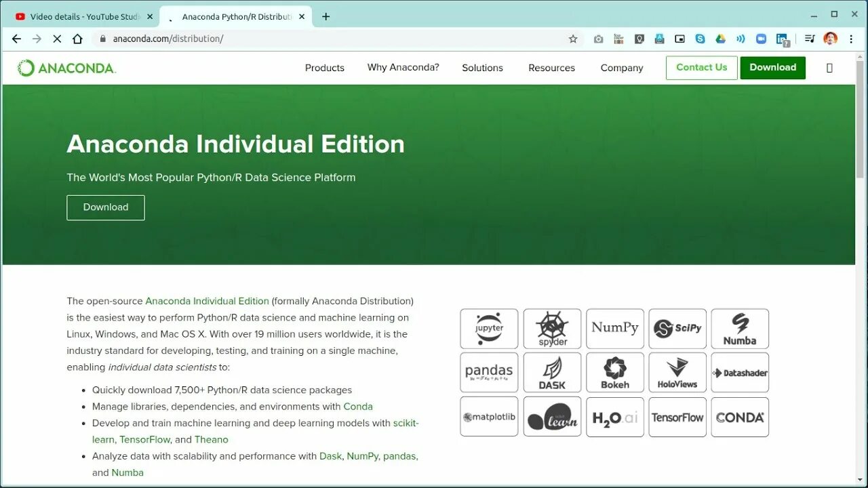
Task: Click the Spyder logo tile
Action: (552, 329)
